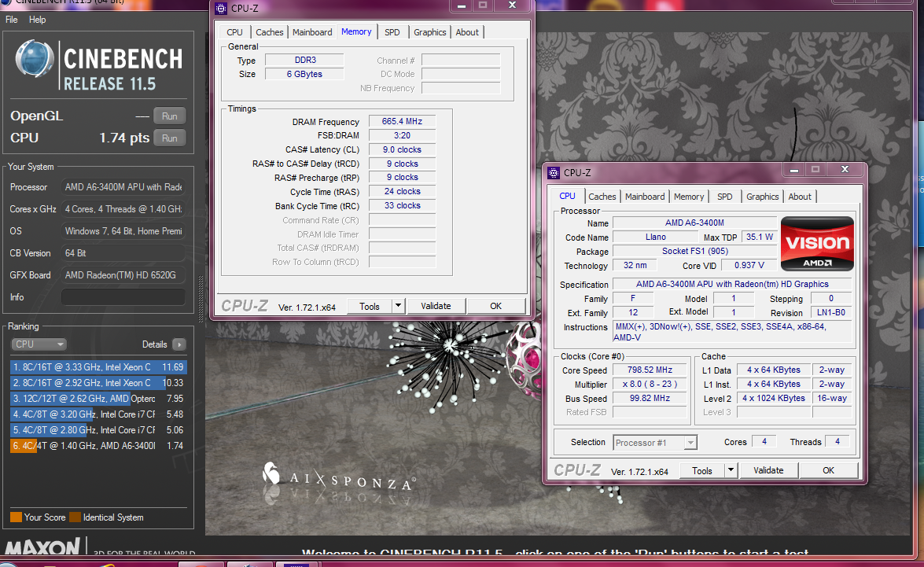The width and height of the screenshot is (924, 567).
Task: Click the Bus Speed 99.82 MHz value
Action: point(650,399)
